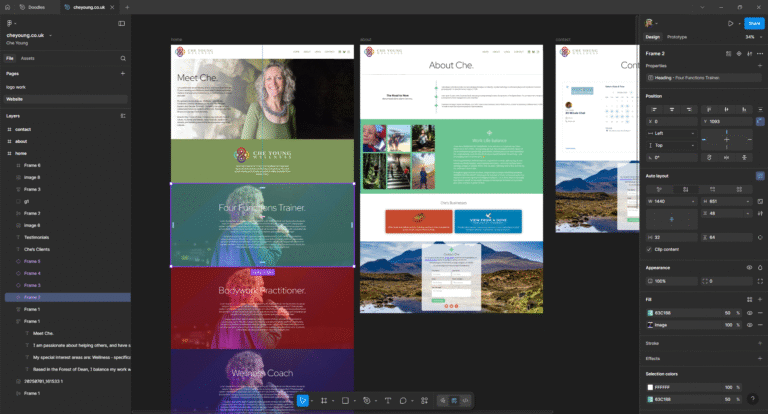Open width 1440 sizing dropdown

[x=693, y=201]
